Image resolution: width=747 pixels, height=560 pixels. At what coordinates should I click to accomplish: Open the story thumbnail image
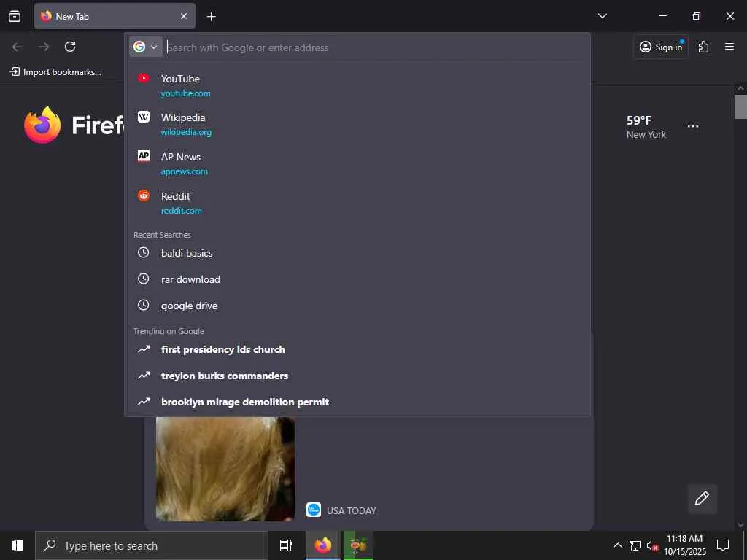225,469
